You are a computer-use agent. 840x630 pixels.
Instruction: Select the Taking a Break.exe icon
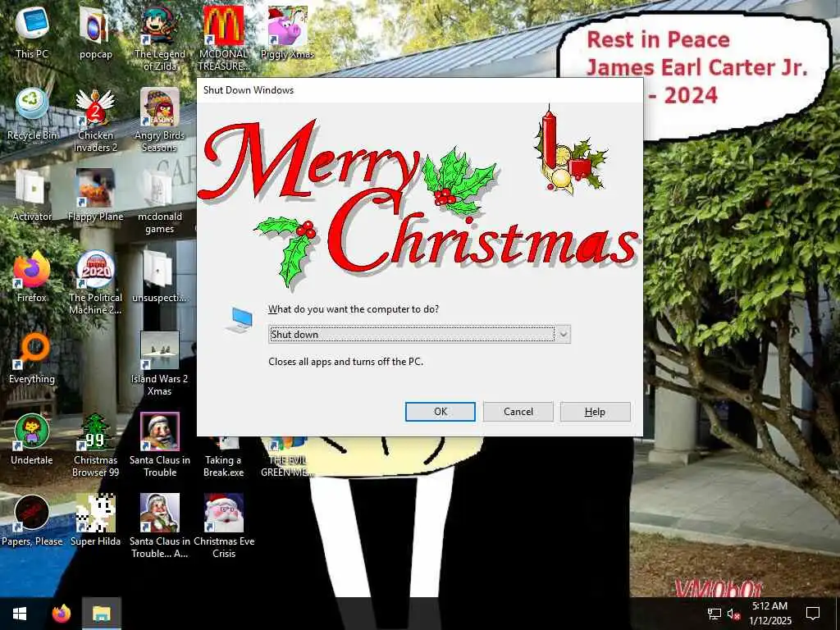point(223,458)
